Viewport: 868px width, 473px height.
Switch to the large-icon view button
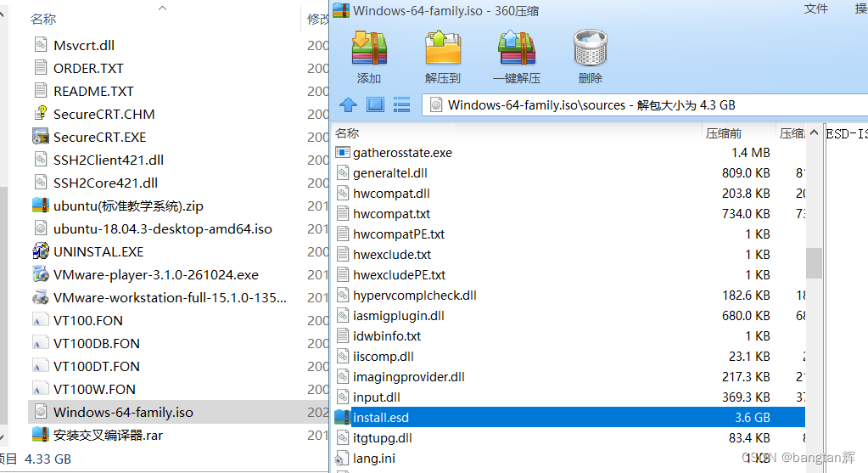point(375,104)
